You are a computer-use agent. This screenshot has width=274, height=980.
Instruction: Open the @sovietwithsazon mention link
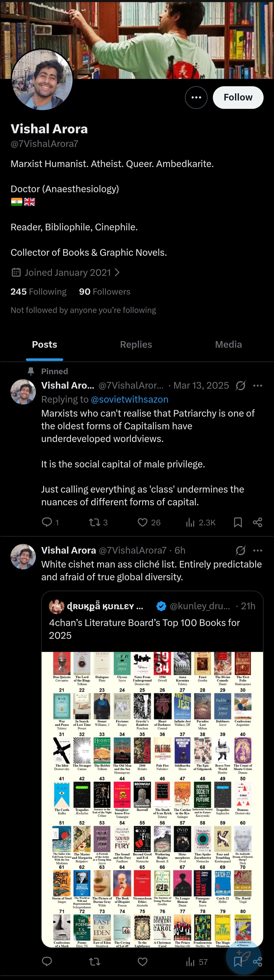(x=129, y=399)
